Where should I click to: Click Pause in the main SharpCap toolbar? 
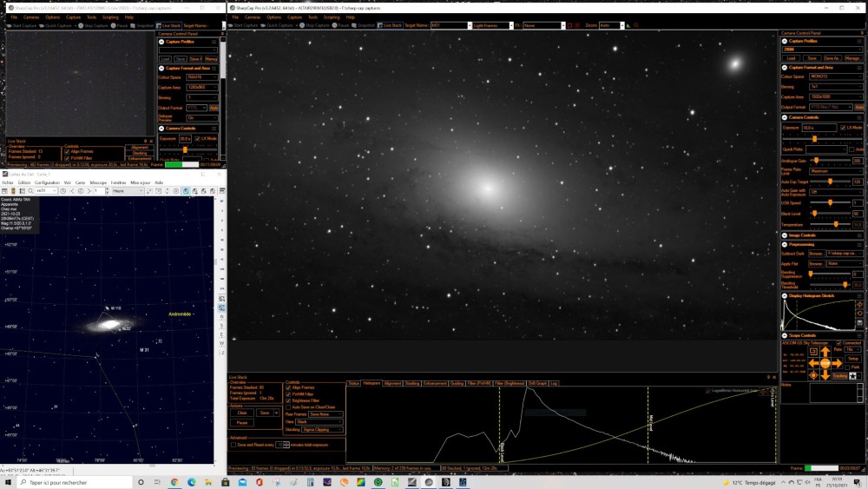tap(340, 25)
